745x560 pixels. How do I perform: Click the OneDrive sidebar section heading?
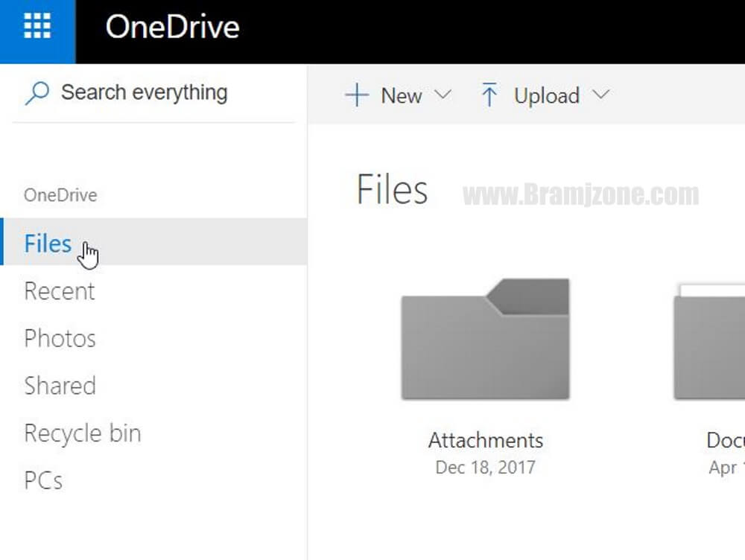coord(60,195)
